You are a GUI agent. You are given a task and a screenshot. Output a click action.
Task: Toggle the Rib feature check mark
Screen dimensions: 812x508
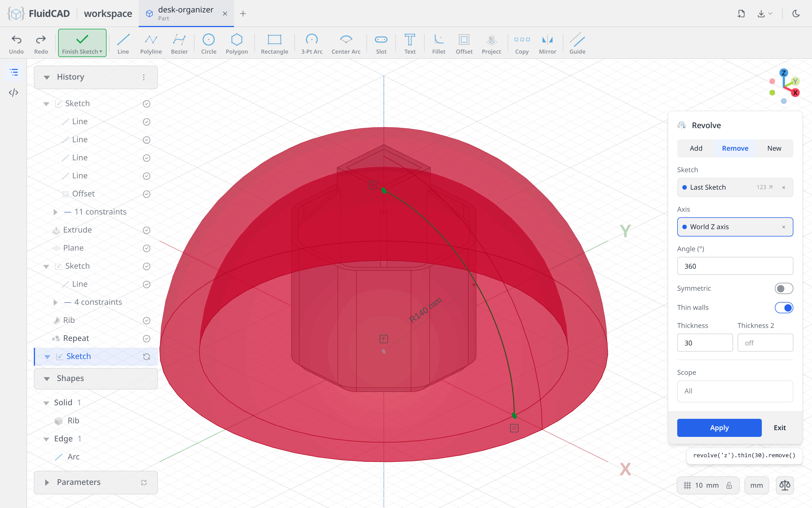coord(146,321)
